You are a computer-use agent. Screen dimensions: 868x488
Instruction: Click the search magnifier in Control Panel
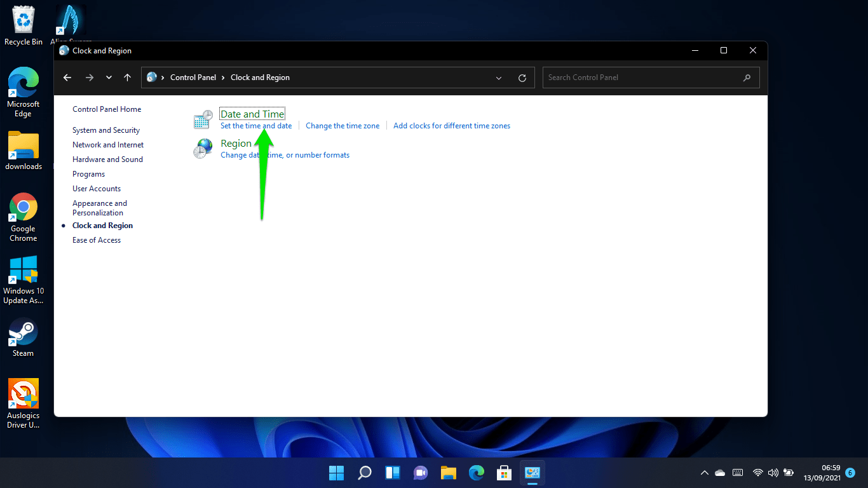pyautogui.click(x=747, y=78)
